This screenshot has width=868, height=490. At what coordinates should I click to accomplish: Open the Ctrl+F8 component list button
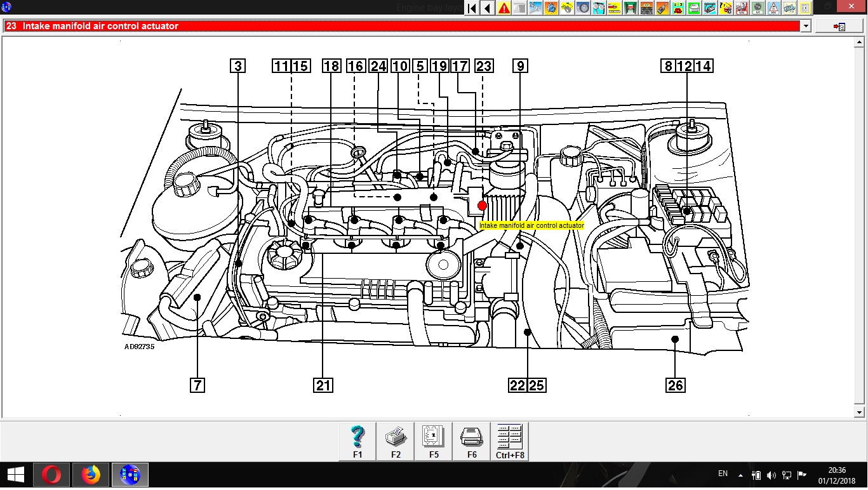[x=509, y=440]
